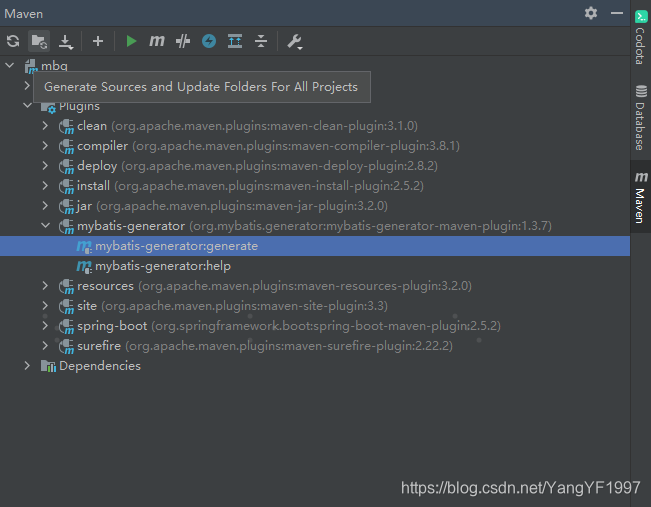This screenshot has height=507, width=651.
Task: Click the mybatis-generator:generate goal icon
Action: (x=84, y=247)
